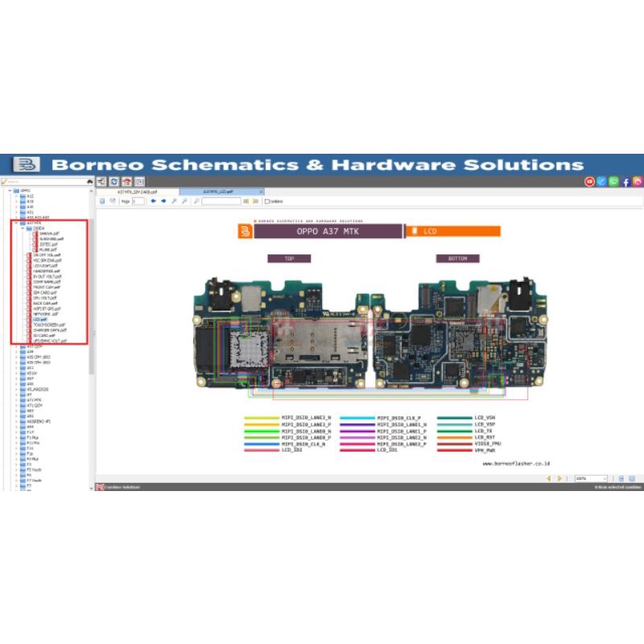Click the save icon in PDF toolbar
The width and height of the screenshot is (644, 644).
click(x=102, y=201)
